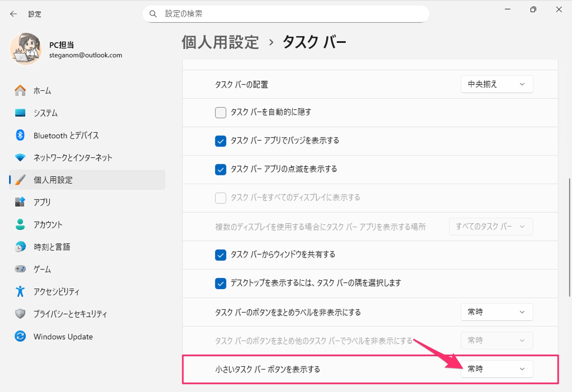Screen dimensions: 572x392
Task: Enable automatically hide taskbar checkbox
Action: 220,113
